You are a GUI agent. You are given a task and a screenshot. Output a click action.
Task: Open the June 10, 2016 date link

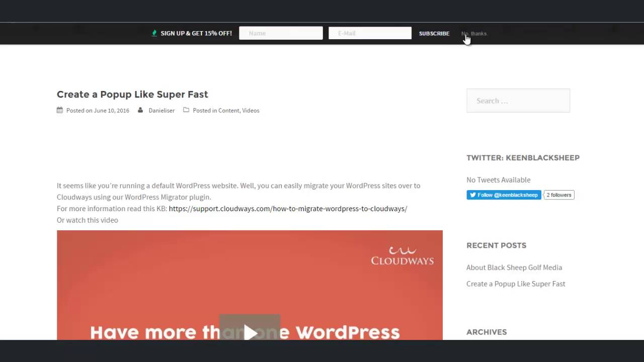click(x=111, y=110)
